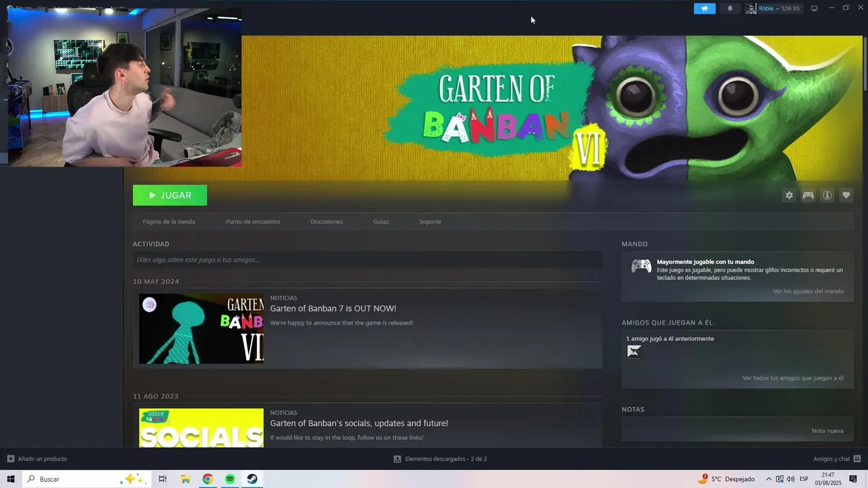Click the network tray icon

(x=780, y=479)
